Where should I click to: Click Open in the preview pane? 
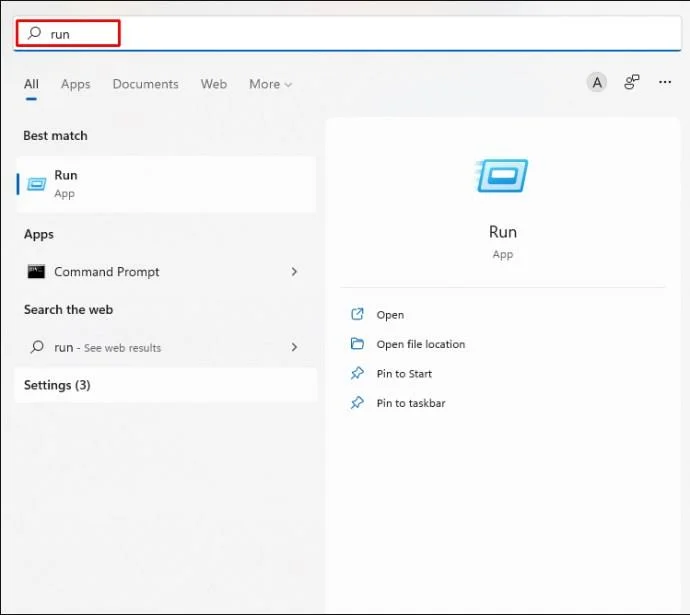pyautogui.click(x=390, y=315)
